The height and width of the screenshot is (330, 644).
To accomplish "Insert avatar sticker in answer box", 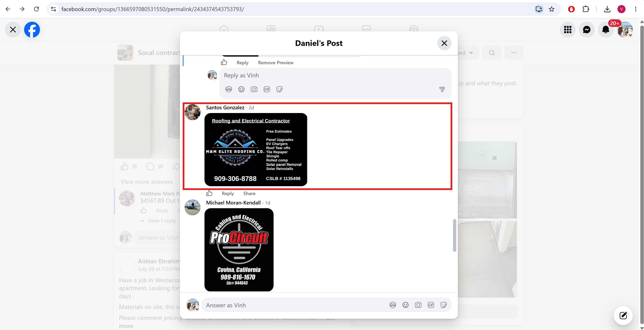I will click(393, 305).
